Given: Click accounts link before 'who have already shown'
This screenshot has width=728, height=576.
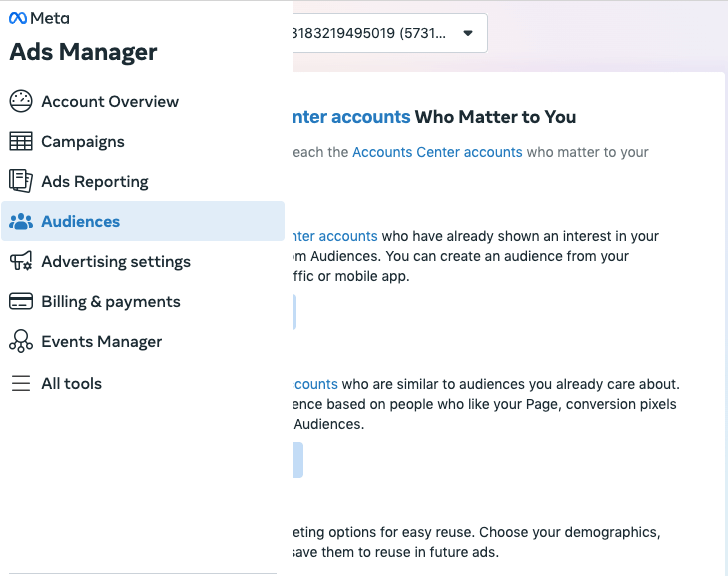Looking at the screenshot, I should point(335,236).
